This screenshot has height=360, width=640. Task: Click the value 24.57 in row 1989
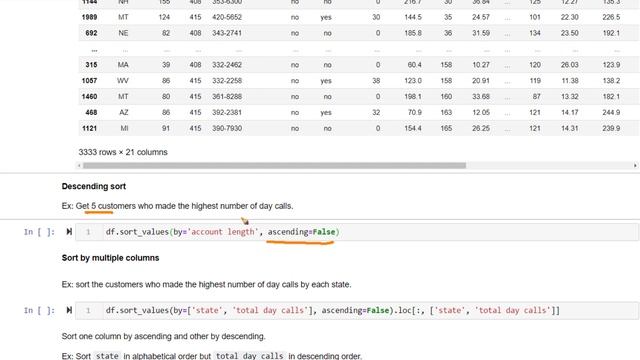[x=481, y=17]
